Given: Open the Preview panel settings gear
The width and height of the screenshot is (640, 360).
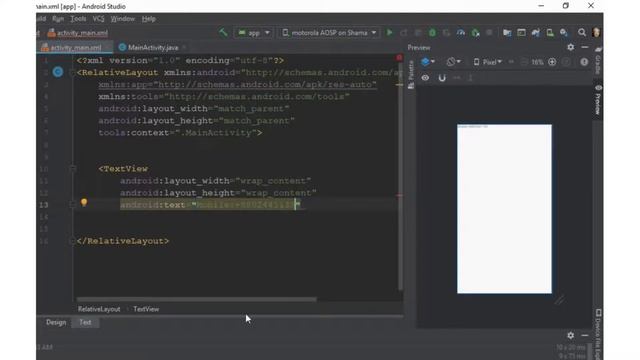Looking at the screenshot, I should pyautogui.click(x=571, y=47).
